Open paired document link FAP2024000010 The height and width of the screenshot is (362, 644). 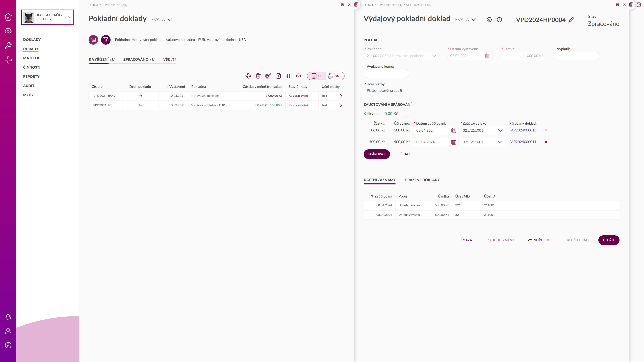(523, 130)
